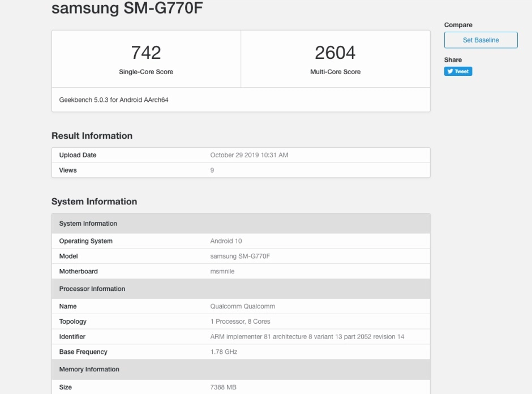Screen dimensions: 532x394
Task: Click the Qualcomm Qualcomm processor name
Action: click(242, 306)
